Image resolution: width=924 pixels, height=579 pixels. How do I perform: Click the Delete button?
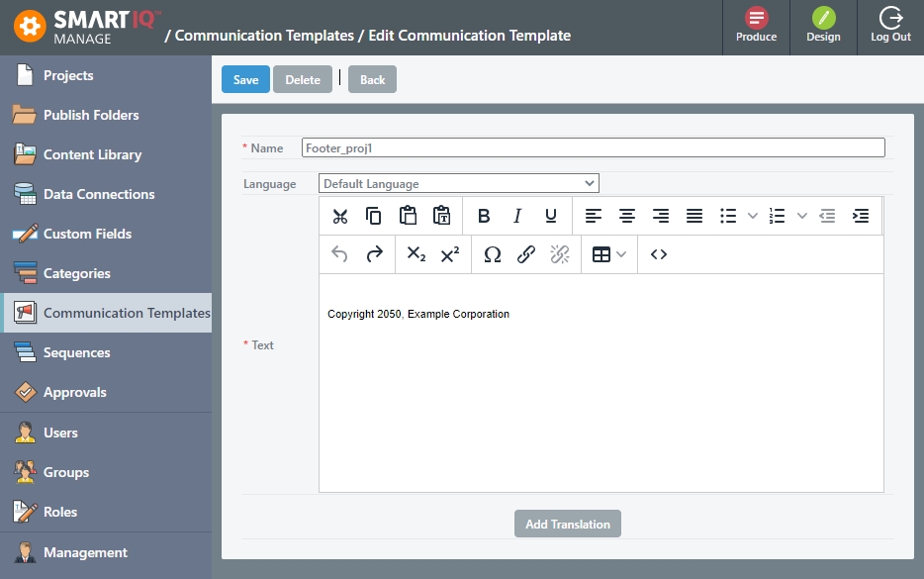tap(303, 79)
